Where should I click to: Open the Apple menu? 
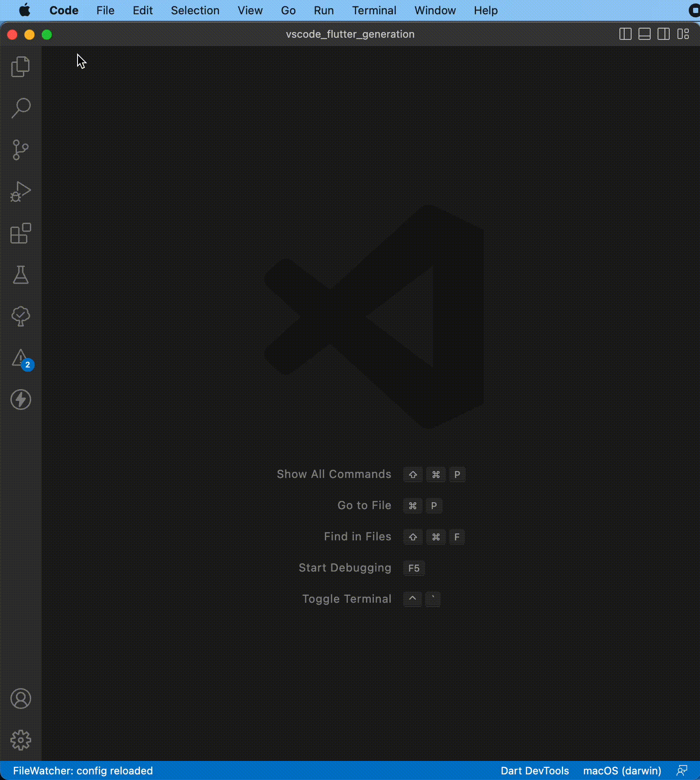(x=25, y=10)
